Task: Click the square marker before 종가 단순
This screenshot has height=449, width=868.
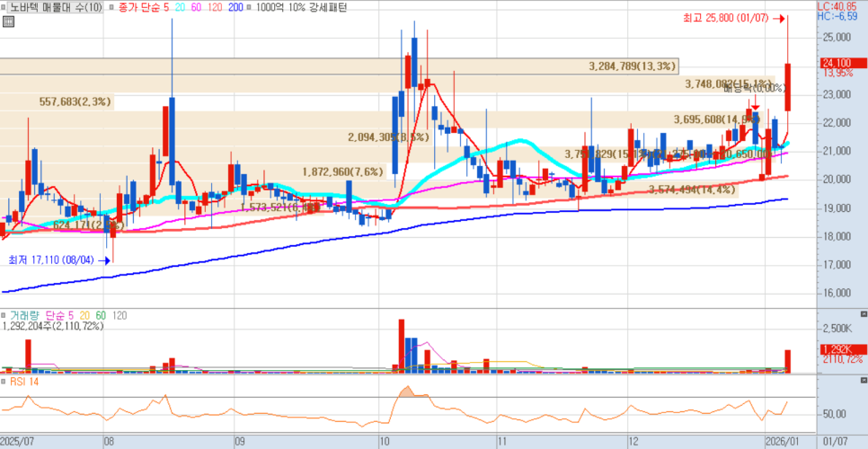Action: (111, 7)
